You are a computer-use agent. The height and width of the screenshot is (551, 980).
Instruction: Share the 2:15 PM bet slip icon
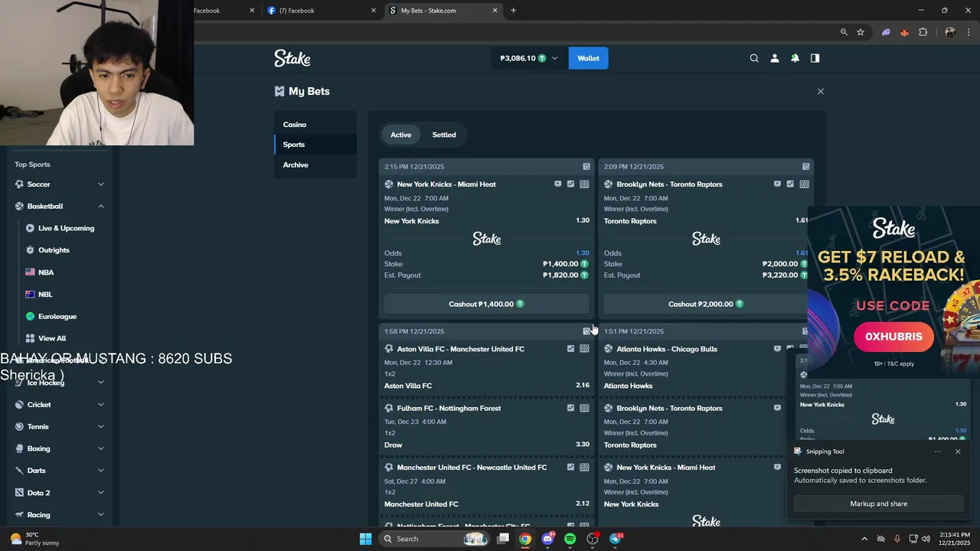coord(586,167)
